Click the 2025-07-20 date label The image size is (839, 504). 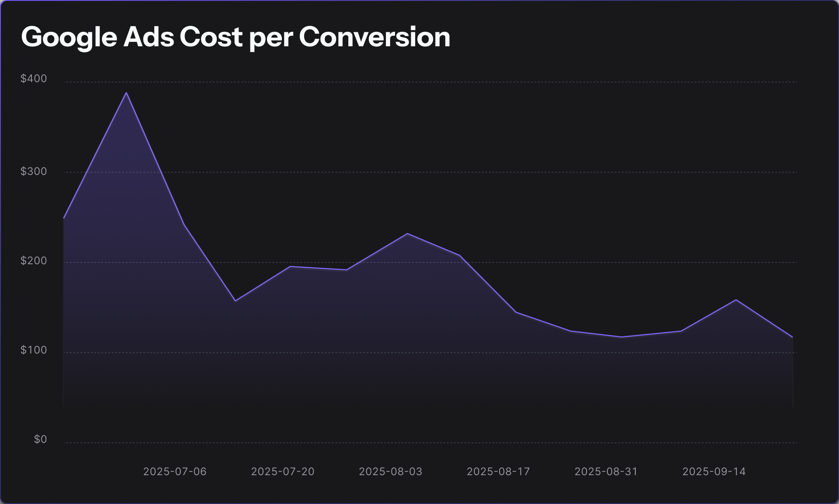pos(283,472)
